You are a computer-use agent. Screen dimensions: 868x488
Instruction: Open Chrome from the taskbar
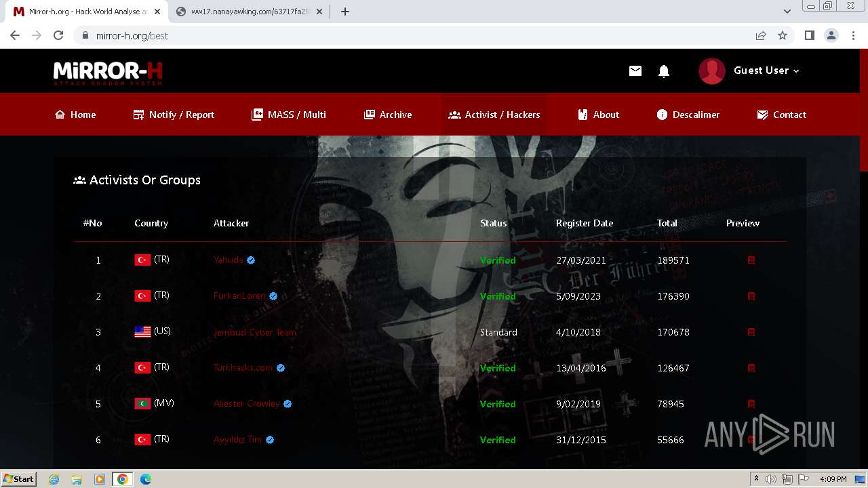(123, 479)
